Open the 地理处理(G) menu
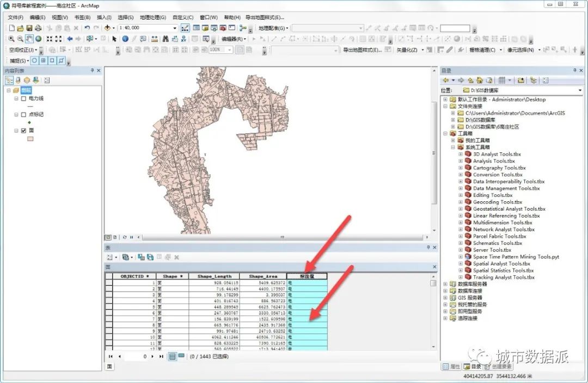 coord(152,17)
